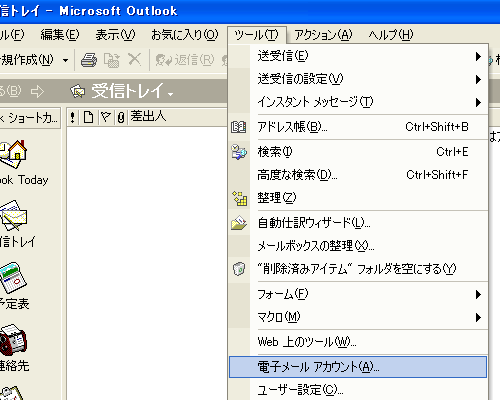Expand the 新規作成 dropdown arrow
Screen dimensions: 500x400
pyautogui.click(x=65, y=61)
